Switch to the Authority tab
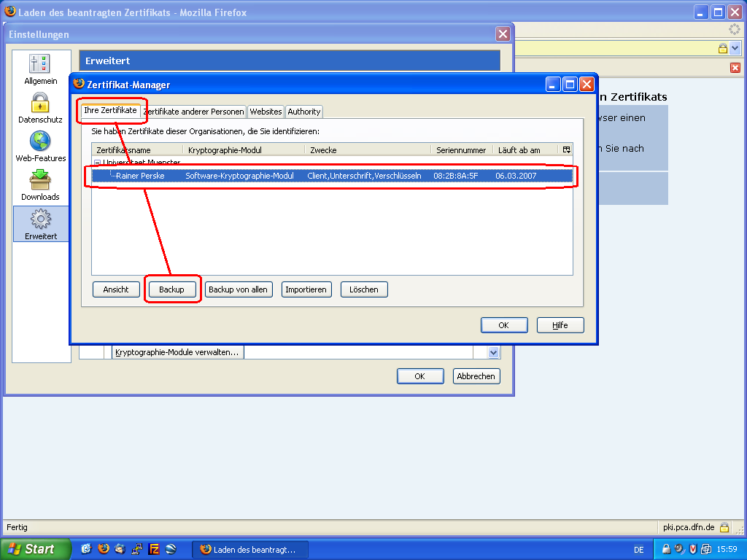 (304, 112)
